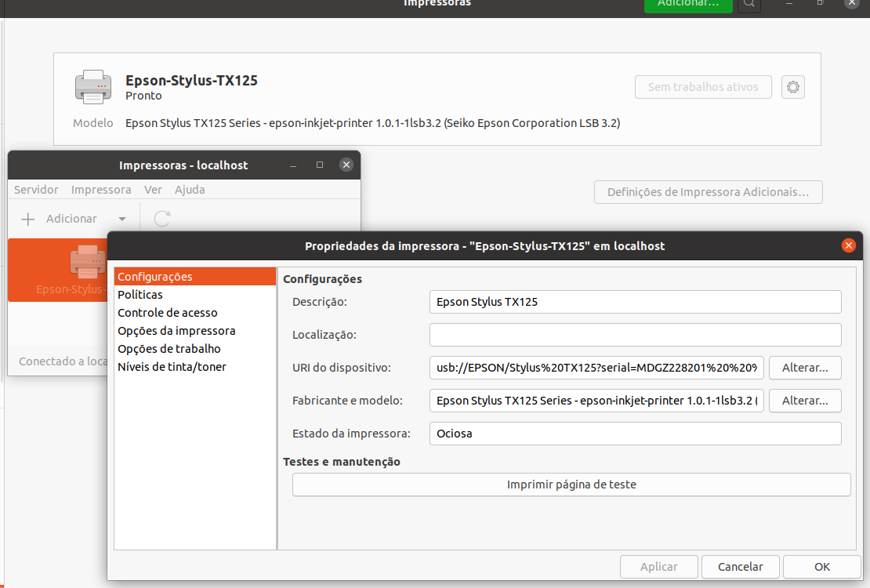Open Definições de Impressora Adicionais
870x588 pixels.
click(708, 192)
